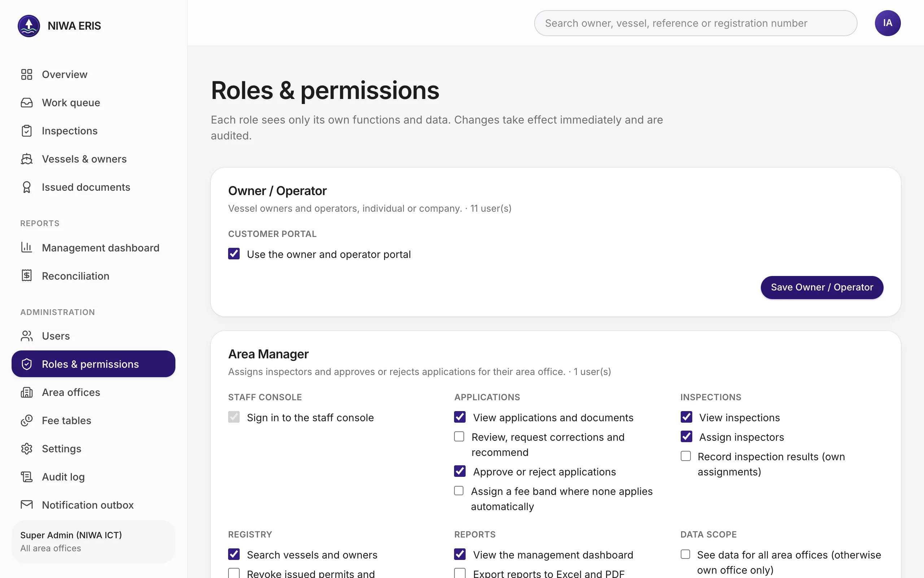Uncheck Approve or reject applications

460,471
